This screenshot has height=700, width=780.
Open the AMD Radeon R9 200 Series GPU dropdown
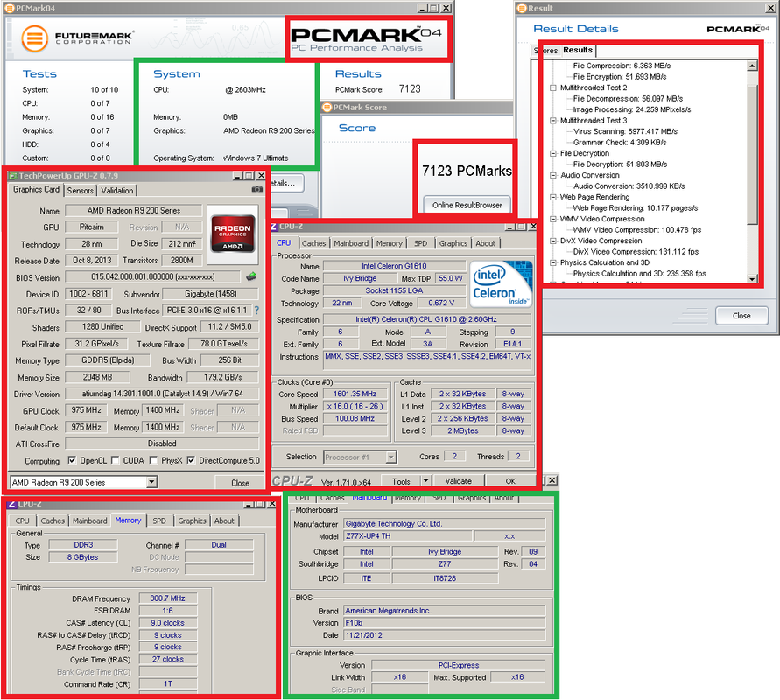[x=151, y=482]
